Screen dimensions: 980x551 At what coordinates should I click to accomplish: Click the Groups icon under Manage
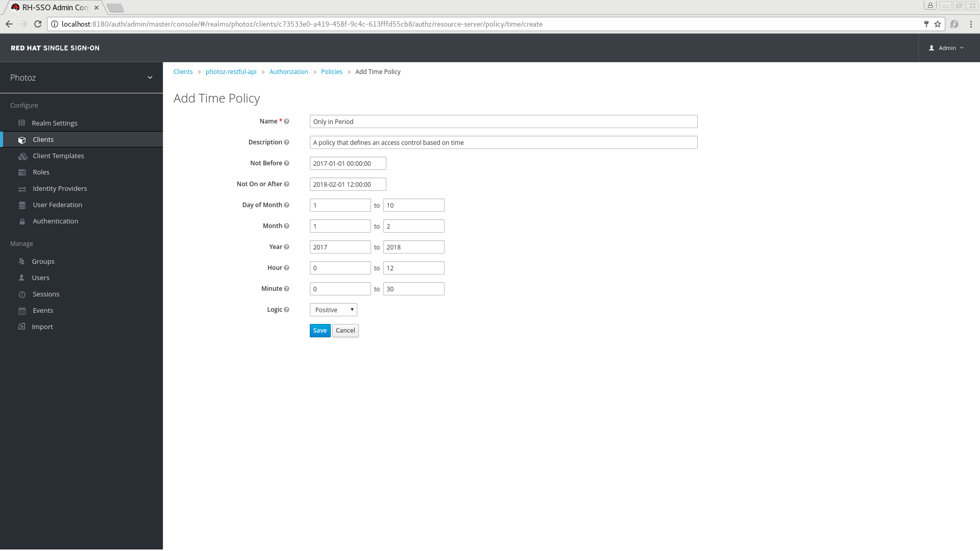pos(21,262)
